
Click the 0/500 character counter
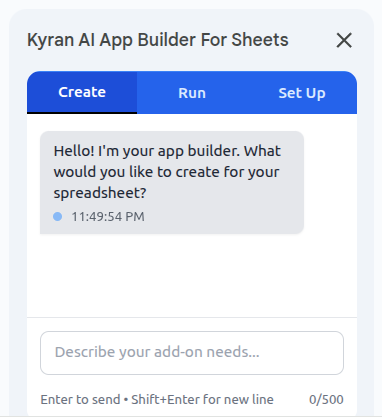(x=326, y=399)
